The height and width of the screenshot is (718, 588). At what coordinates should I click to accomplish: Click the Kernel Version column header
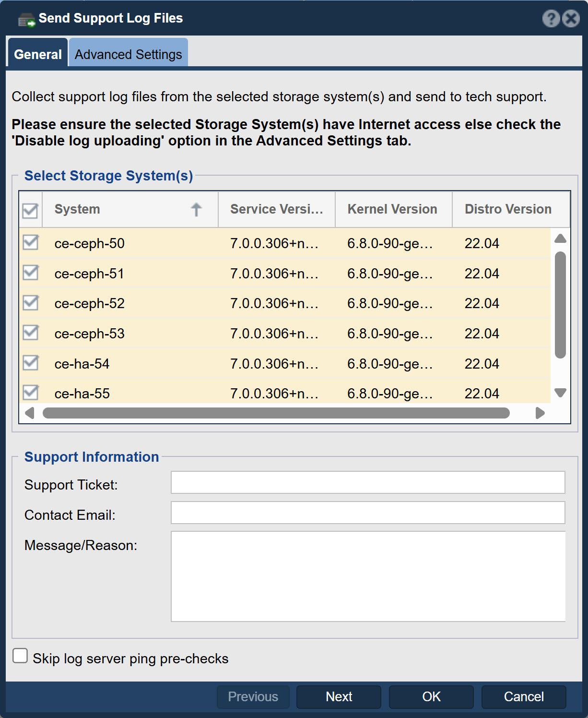coord(394,209)
